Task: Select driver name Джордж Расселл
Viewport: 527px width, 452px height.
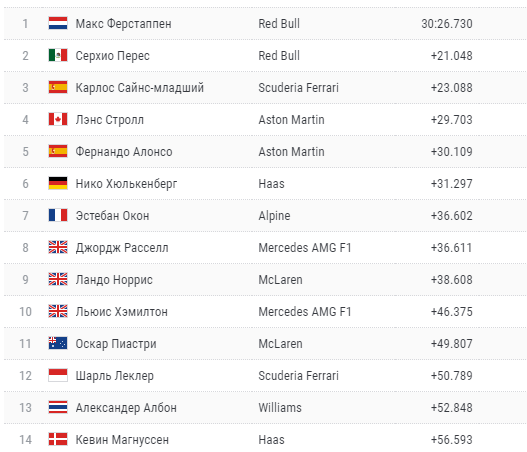Action: point(122,248)
